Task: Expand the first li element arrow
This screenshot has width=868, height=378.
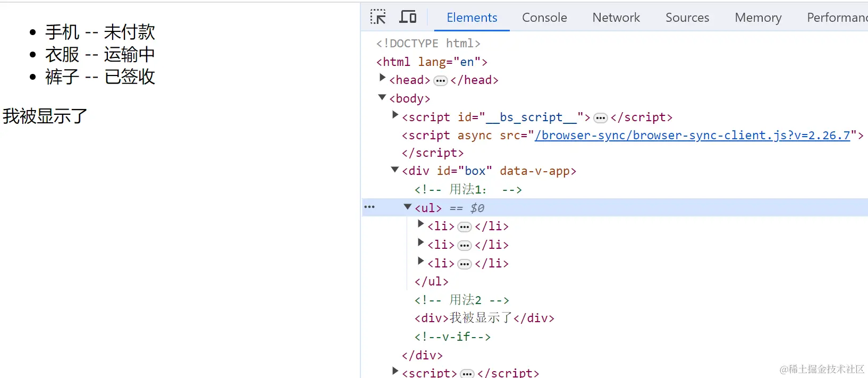Action: tap(420, 224)
